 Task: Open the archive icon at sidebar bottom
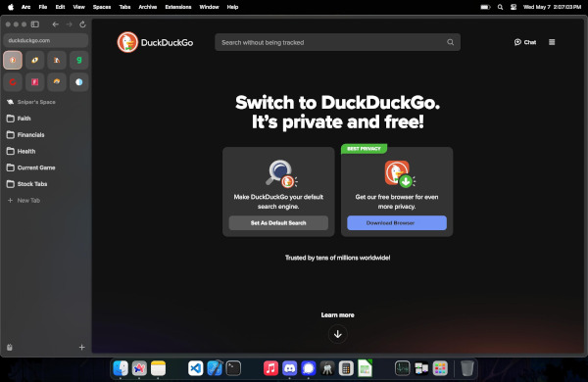(x=10, y=348)
